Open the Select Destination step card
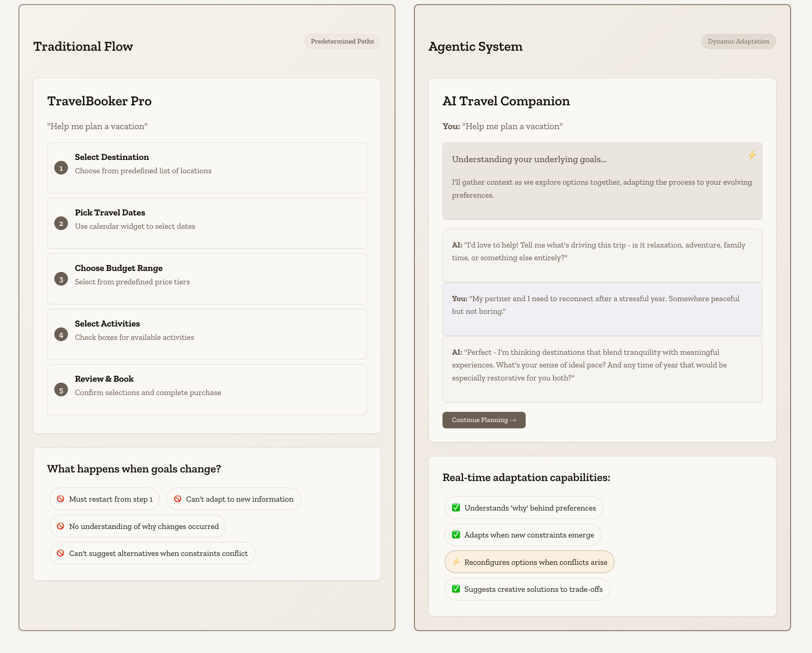The height and width of the screenshot is (653, 812). [207, 168]
